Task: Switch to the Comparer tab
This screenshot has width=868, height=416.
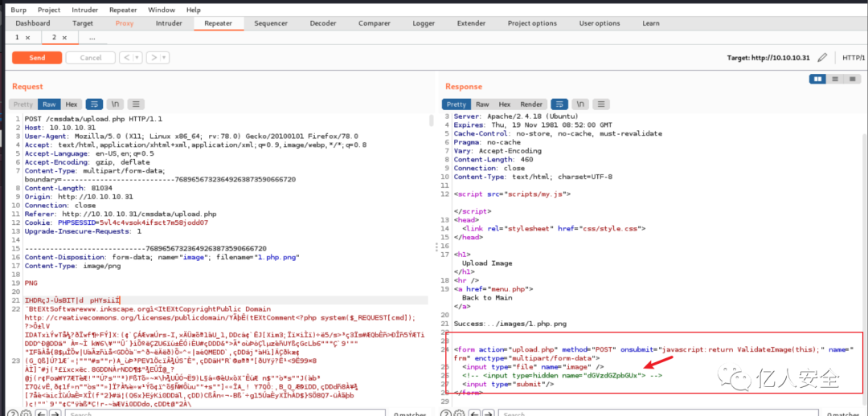Action: 375,23
